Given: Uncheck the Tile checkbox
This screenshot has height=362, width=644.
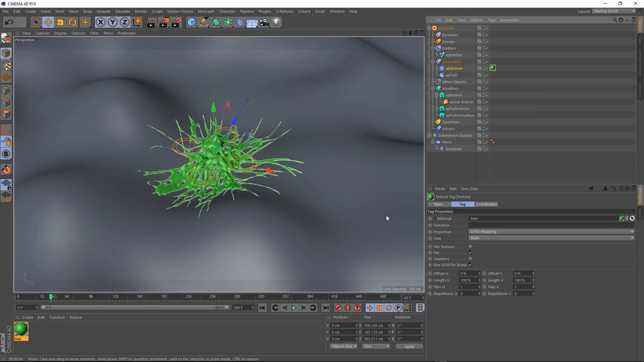Looking at the screenshot, I should (x=470, y=253).
